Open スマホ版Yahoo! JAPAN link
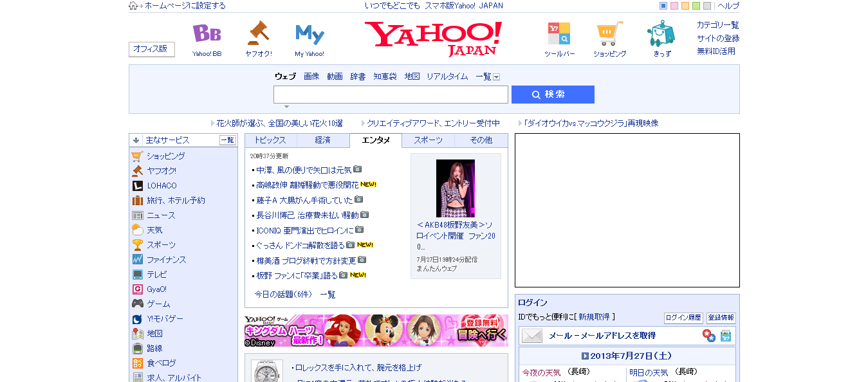Viewport: 868px width, 382px height. pyautogui.click(x=464, y=6)
